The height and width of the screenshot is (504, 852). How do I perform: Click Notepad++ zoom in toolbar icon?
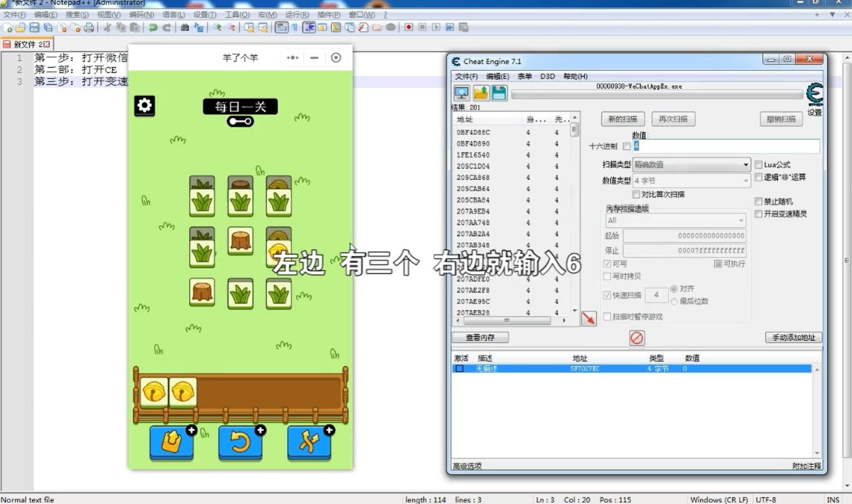coord(217,28)
